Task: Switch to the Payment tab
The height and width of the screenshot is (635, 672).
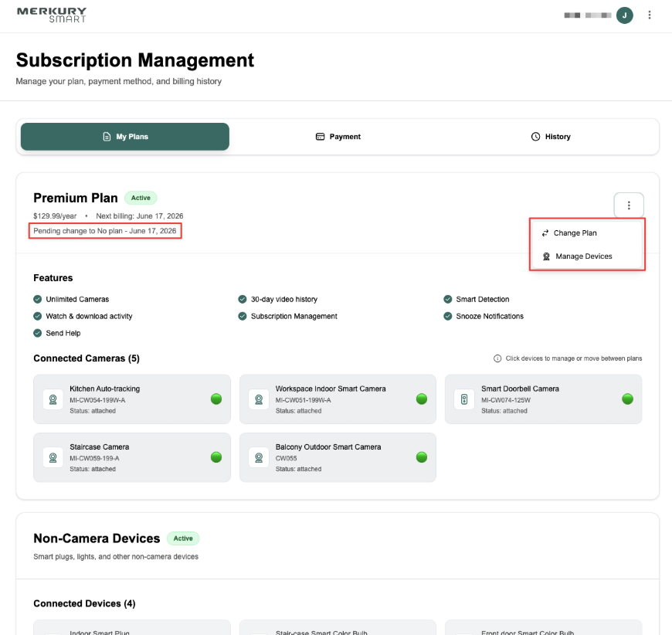Action: (338, 137)
